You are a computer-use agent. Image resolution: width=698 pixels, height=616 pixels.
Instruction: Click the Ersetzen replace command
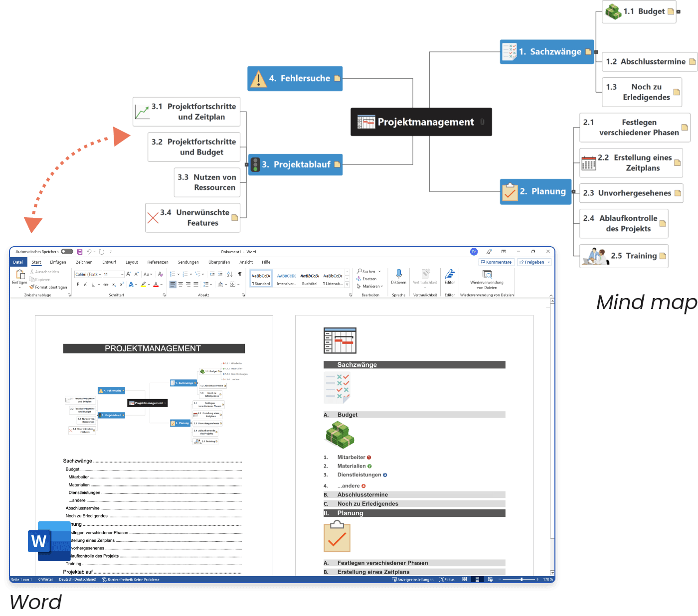(366, 279)
